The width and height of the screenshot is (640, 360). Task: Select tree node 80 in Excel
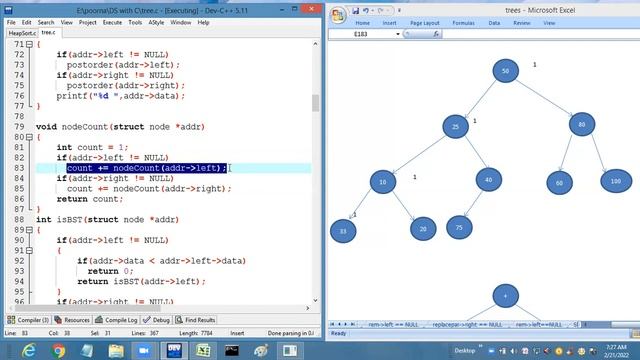click(x=582, y=124)
